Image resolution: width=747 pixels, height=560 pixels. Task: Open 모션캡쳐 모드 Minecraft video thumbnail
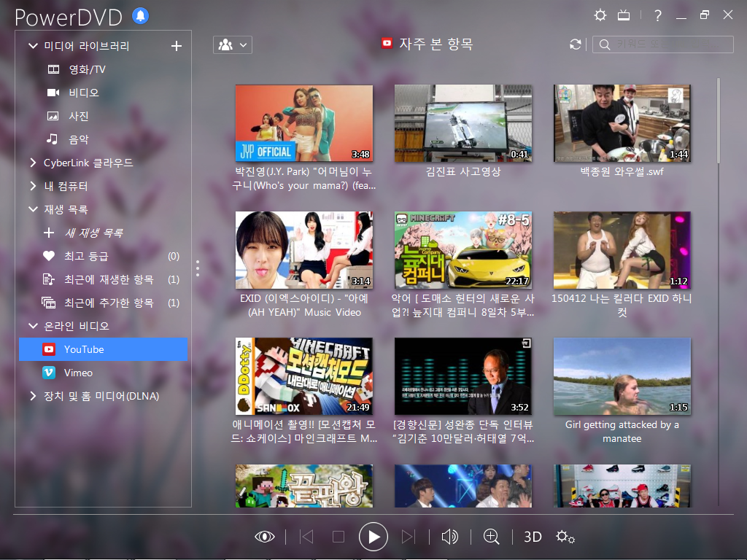click(304, 376)
